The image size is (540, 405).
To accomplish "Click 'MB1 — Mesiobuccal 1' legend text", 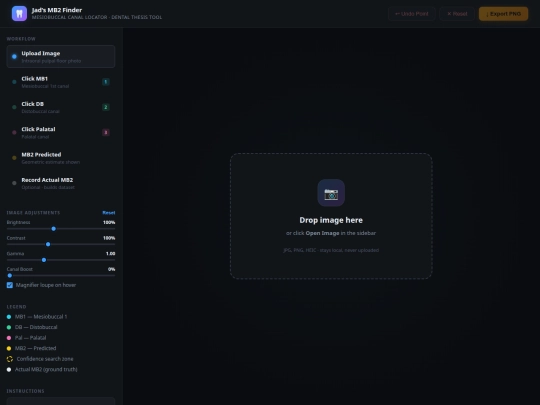I will (41, 317).
